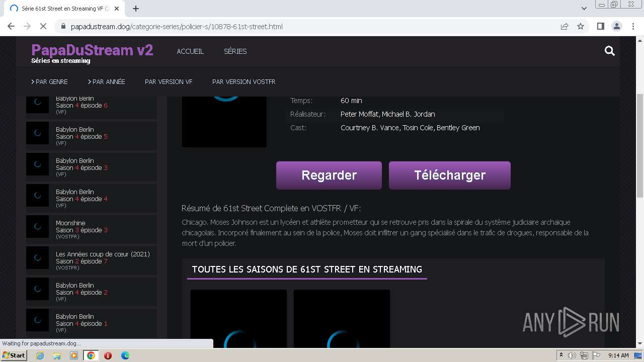
Task: Click the Windows Start button
Action: coord(14,355)
